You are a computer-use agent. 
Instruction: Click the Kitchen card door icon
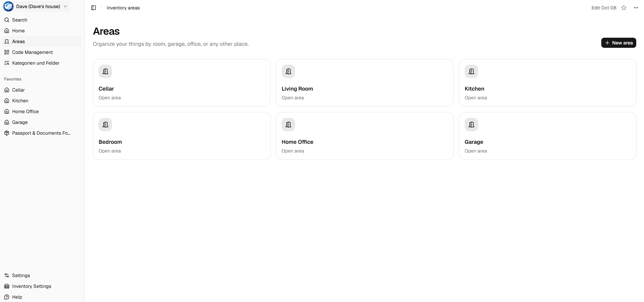[x=471, y=71]
